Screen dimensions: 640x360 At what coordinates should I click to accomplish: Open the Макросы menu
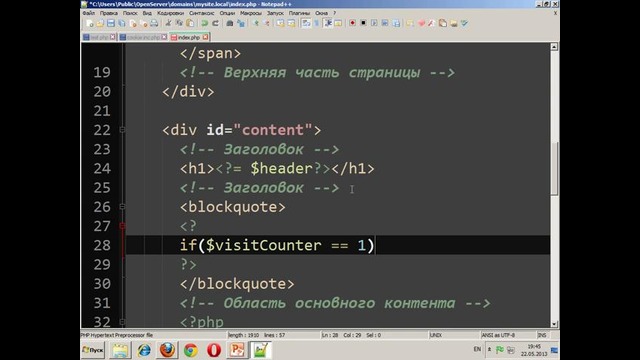coord(251,13)
